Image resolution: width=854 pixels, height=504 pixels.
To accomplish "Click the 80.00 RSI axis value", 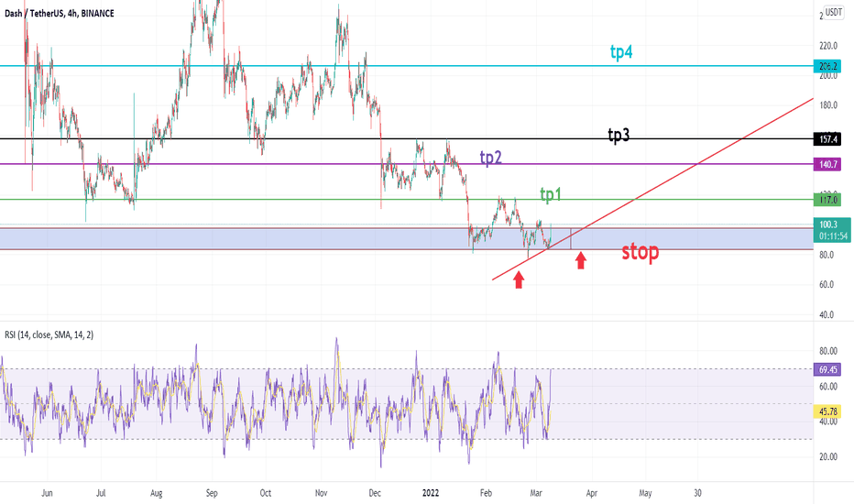I will (x=827, y=351).
